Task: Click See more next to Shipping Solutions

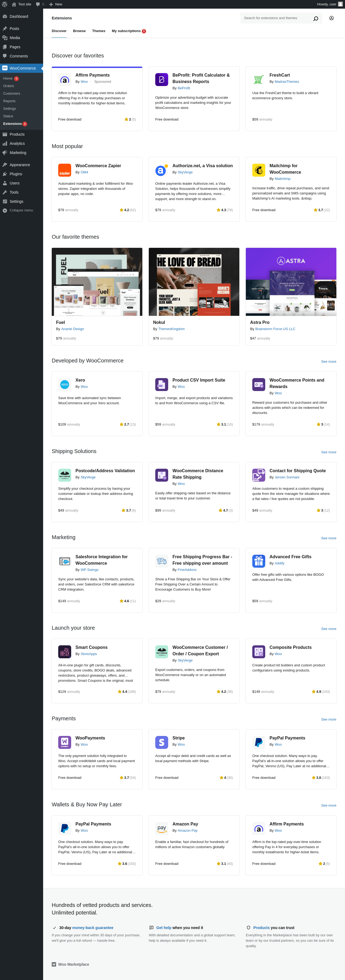Action: 328,452
